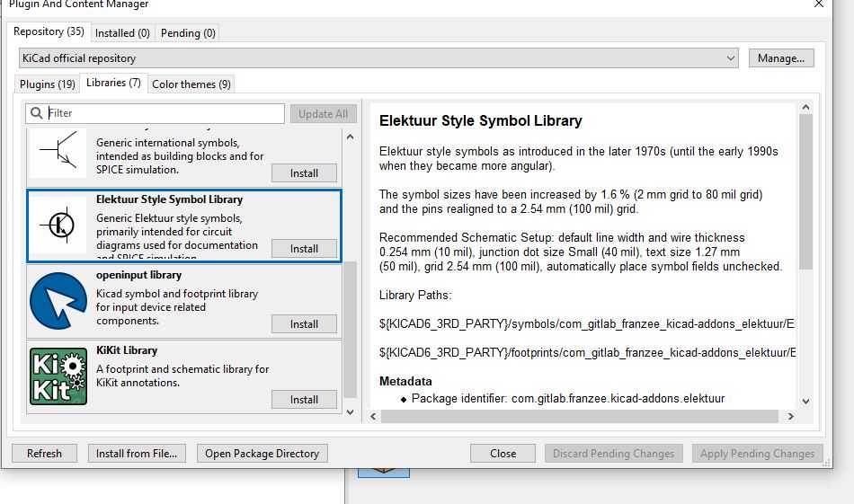Viewport: 854px width, 504px height.
Task: Click the Elektuur Style Symbol Library heading
Action: [x=480, y=120]
